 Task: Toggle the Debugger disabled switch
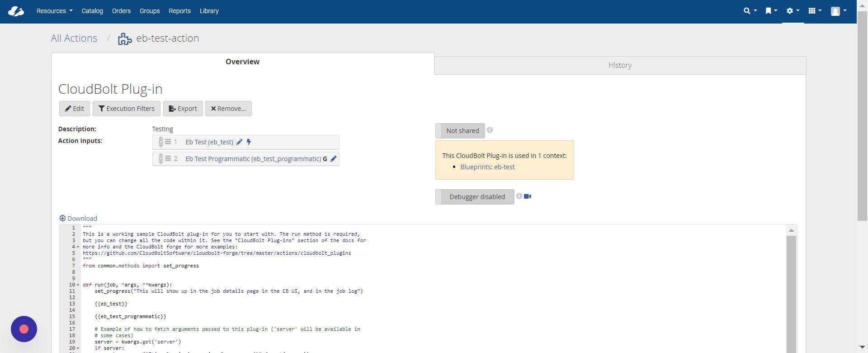tap(475, 197)
